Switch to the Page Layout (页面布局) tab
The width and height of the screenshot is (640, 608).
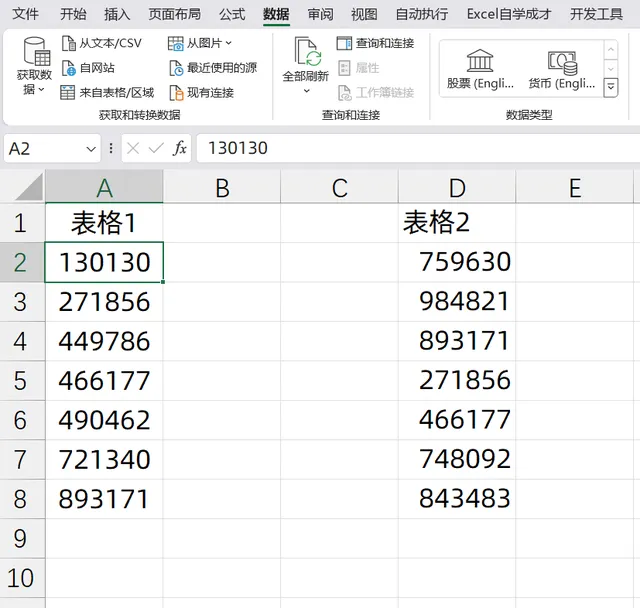click(175, 14)
